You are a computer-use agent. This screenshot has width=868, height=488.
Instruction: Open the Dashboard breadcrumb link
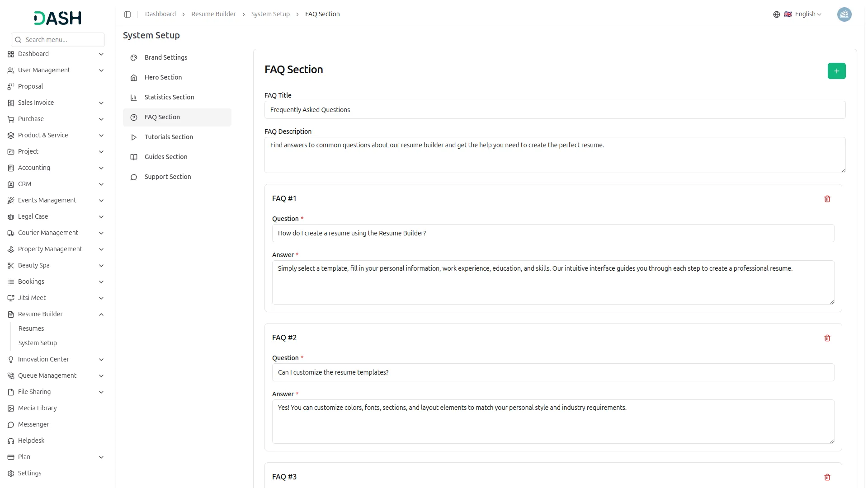pyautogui.click(x=160, y=14)
